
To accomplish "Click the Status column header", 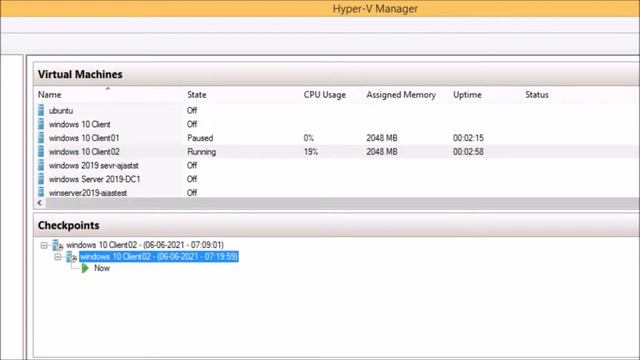I will (537, 95).
